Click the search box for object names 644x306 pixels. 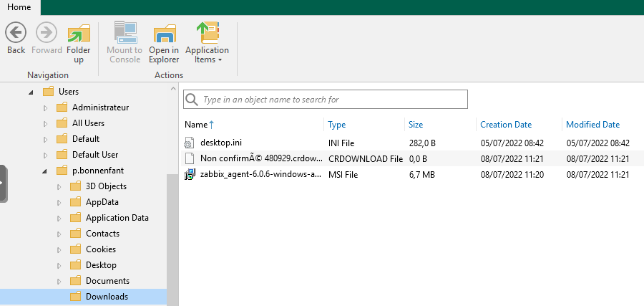coord(326,99)
